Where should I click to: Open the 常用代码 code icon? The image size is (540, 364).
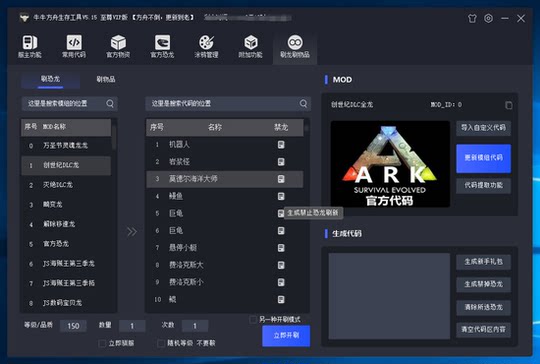click(74, 46)
